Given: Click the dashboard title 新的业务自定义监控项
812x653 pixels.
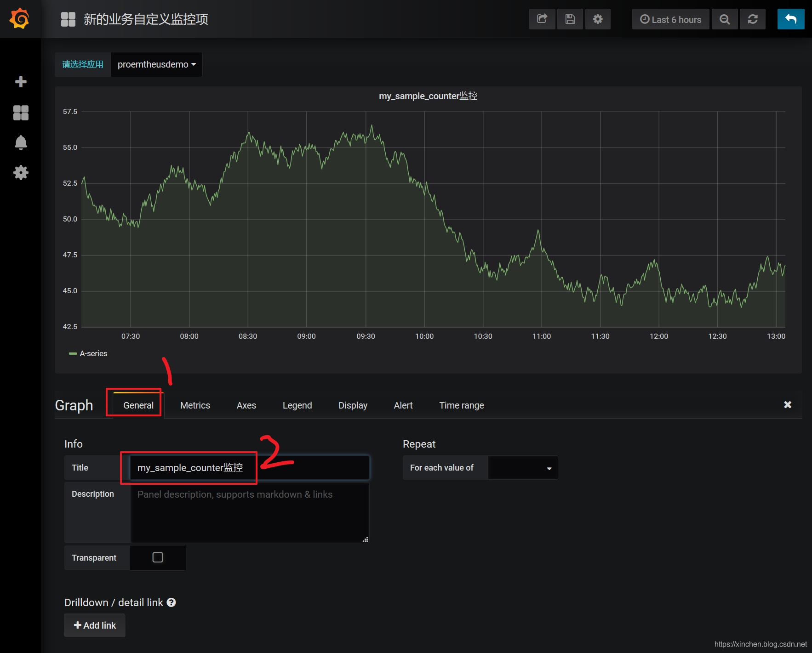Looking at the screenshot, I should (x=146, y=19).
